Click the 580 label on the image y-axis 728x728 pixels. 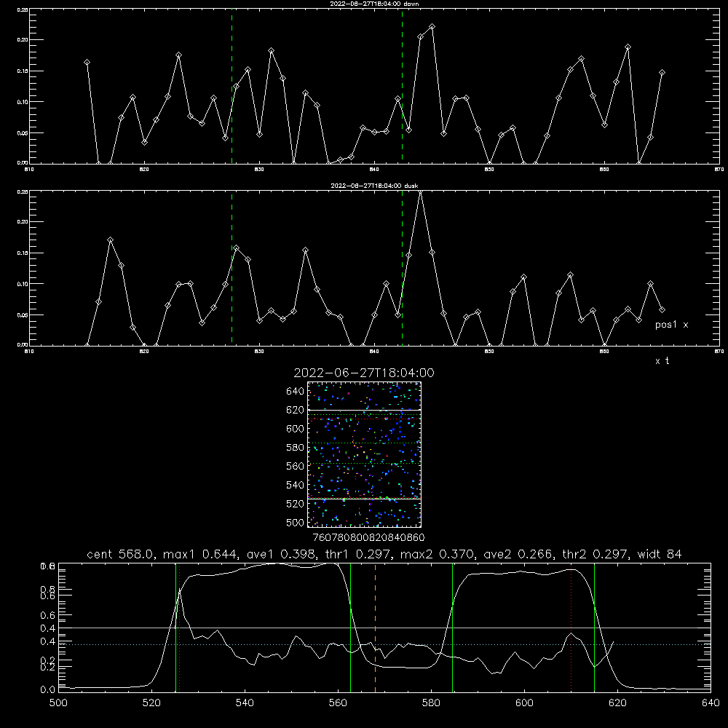296,448
